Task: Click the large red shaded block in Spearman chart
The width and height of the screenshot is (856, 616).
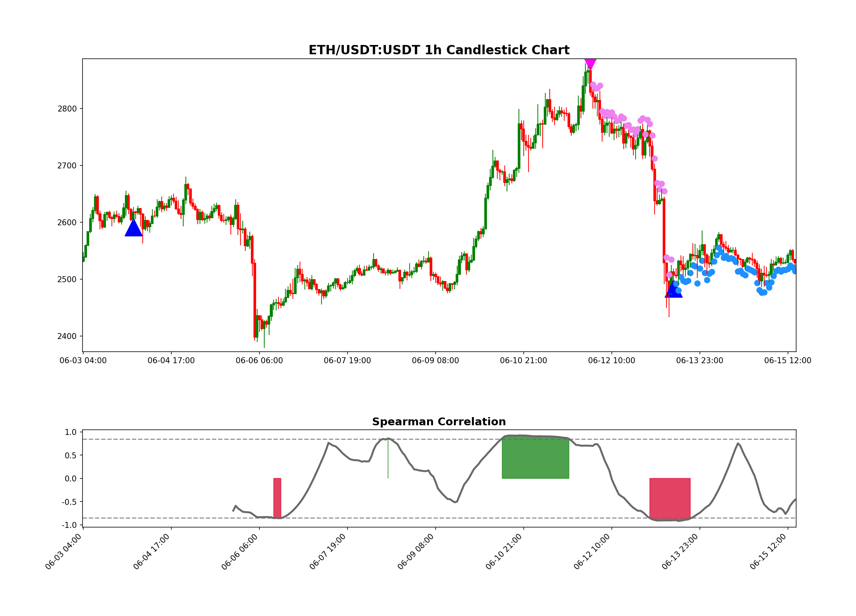Action: click(x=670, y=499)
